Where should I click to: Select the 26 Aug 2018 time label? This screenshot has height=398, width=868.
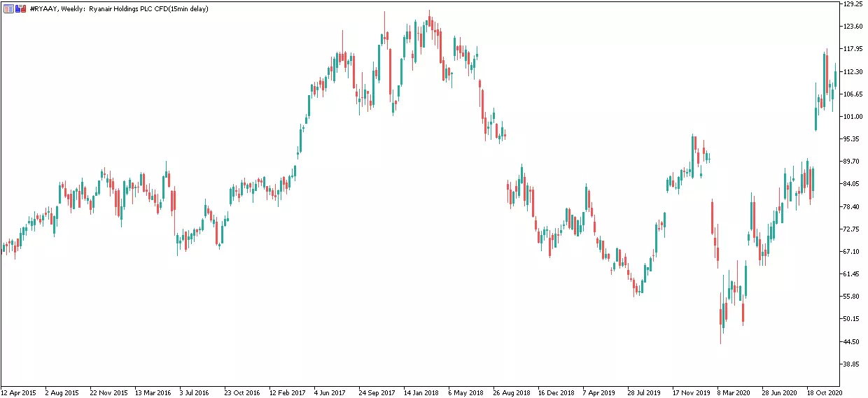pos(512,392)
